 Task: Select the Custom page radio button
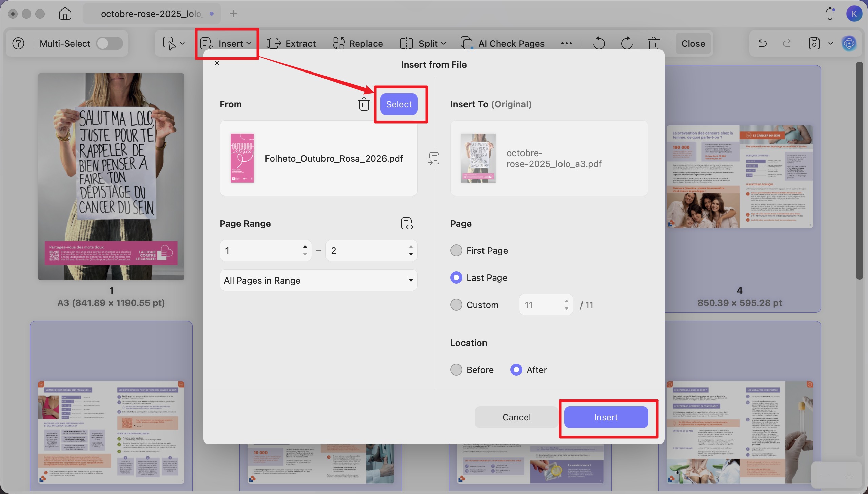[x=456, y=305]
